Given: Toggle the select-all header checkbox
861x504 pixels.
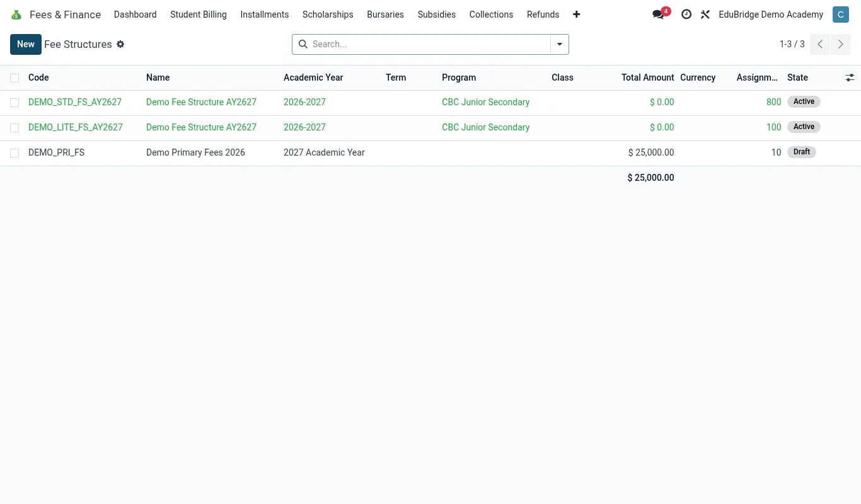Looking at the screenshot, I should [x=14, y=78].
